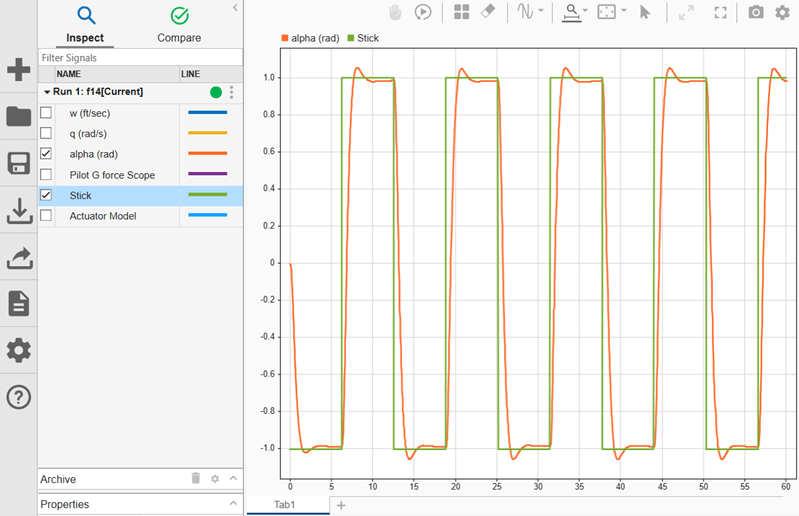Save the session with the floppy disk icon

coord(18,163)
